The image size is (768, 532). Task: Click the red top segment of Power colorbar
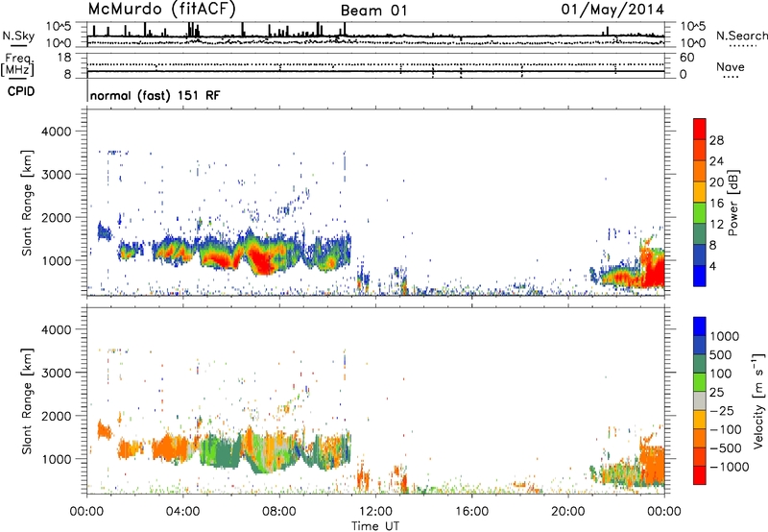tap(700, 129)
